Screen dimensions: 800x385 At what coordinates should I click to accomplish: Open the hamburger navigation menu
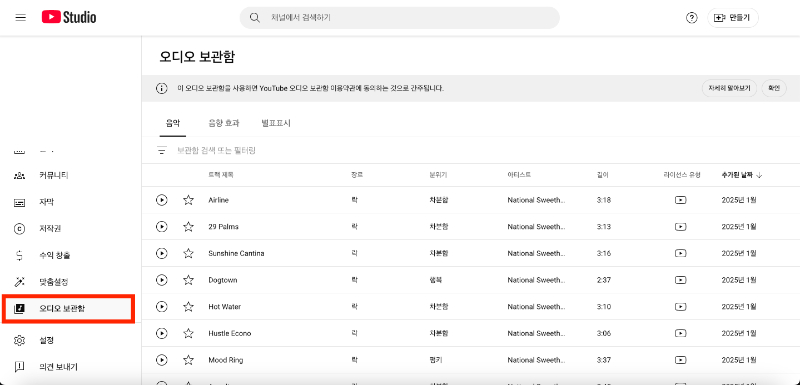20,18
